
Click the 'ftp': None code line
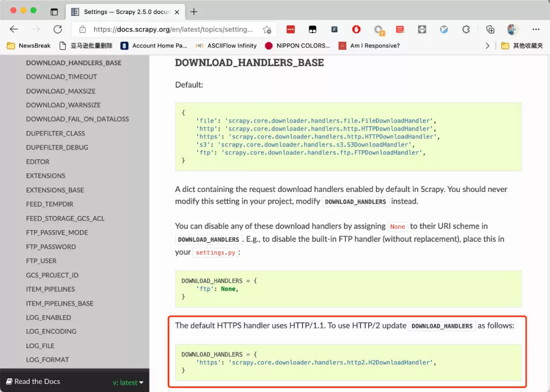pyautogui.click(x=217, y=289)
